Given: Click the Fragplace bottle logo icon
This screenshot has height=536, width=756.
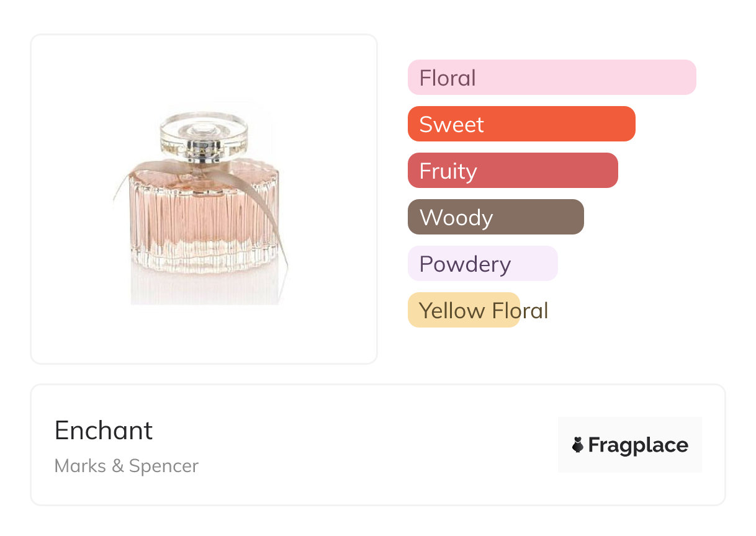Looking at the screenshot, I should 578,445.
